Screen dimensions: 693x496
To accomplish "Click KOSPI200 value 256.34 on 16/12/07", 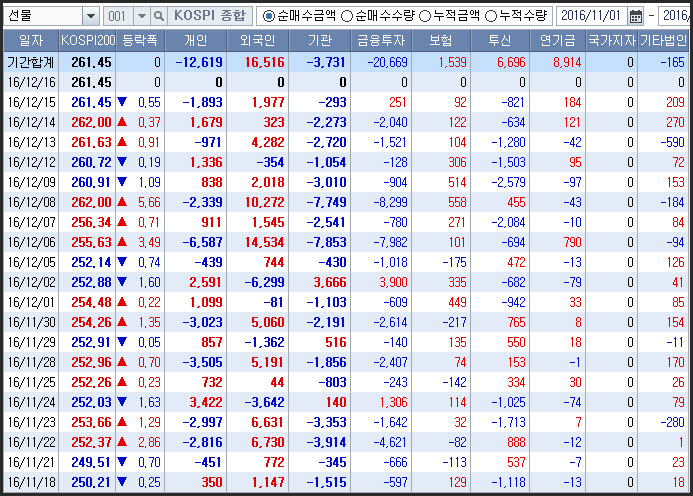I will pos(91,222).
